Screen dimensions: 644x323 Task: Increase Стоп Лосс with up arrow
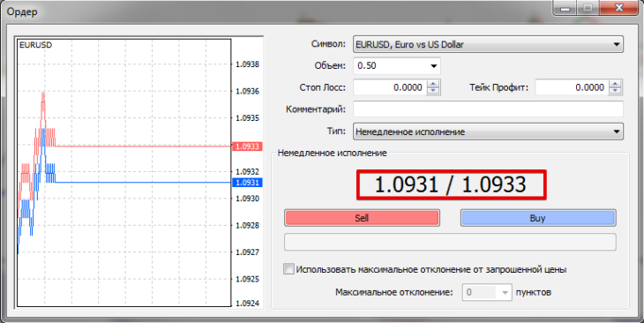(x=433, y=84)
